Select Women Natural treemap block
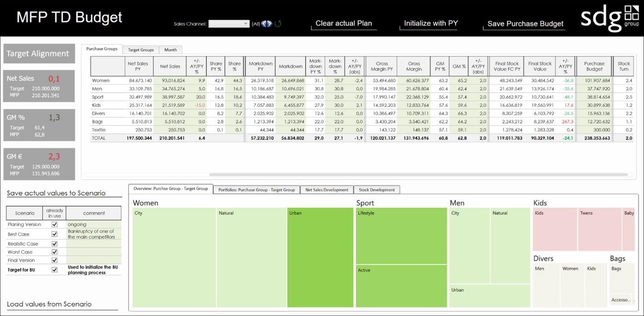This screenshot has width=644, height=316. pyautogui.click(x=252, y=257)
